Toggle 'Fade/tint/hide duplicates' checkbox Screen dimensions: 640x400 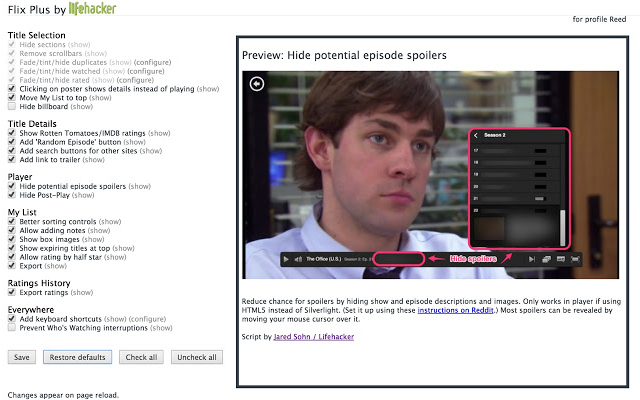[x=11, y=62]
